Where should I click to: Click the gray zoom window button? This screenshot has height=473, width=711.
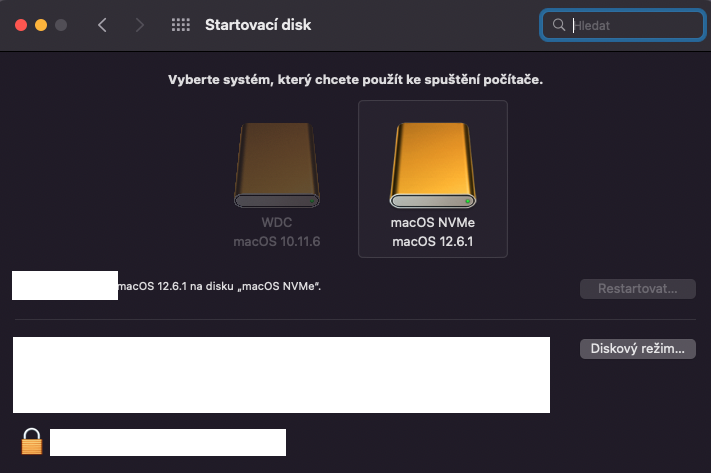(61, 25)
